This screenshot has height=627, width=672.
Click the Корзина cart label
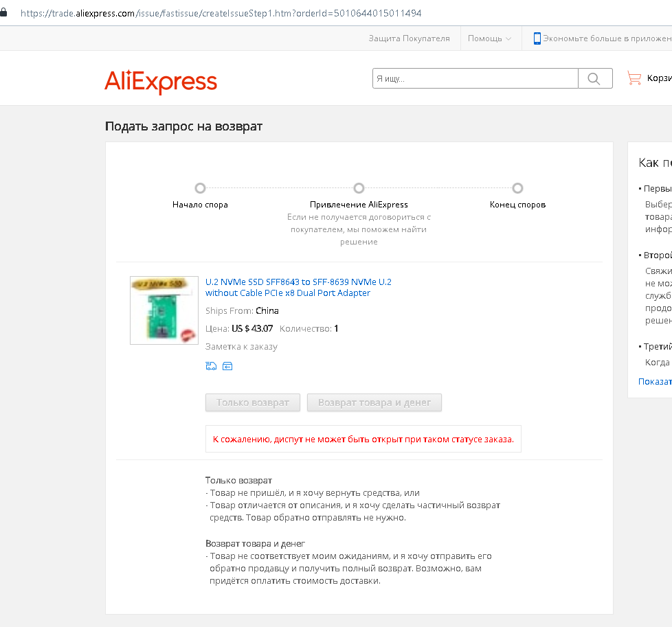click(x=659, y=78)
